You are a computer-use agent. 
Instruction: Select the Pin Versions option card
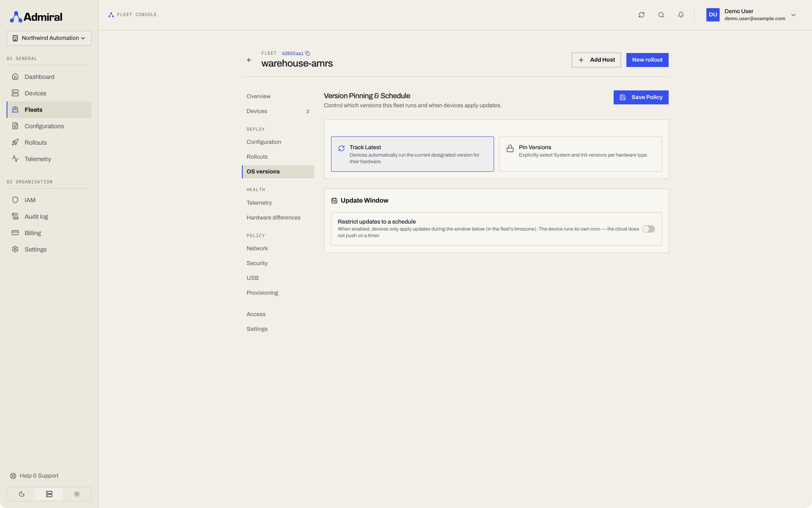[580, 154]
